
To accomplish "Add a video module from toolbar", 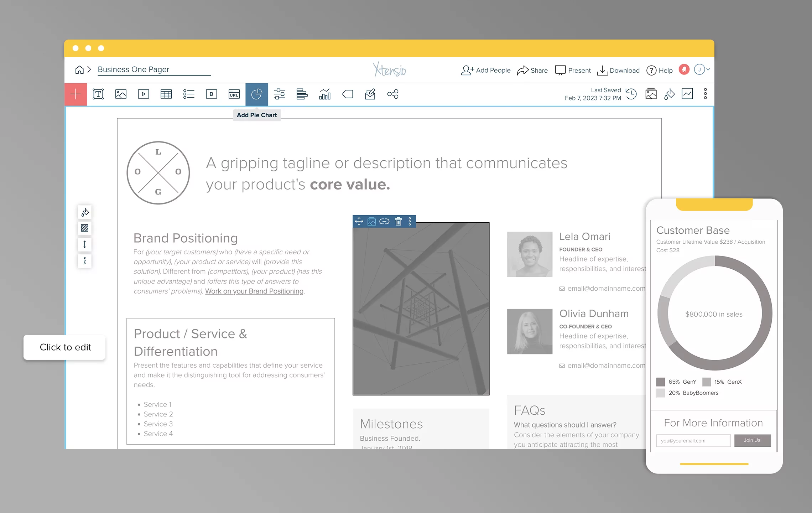I will click(144, 94).
